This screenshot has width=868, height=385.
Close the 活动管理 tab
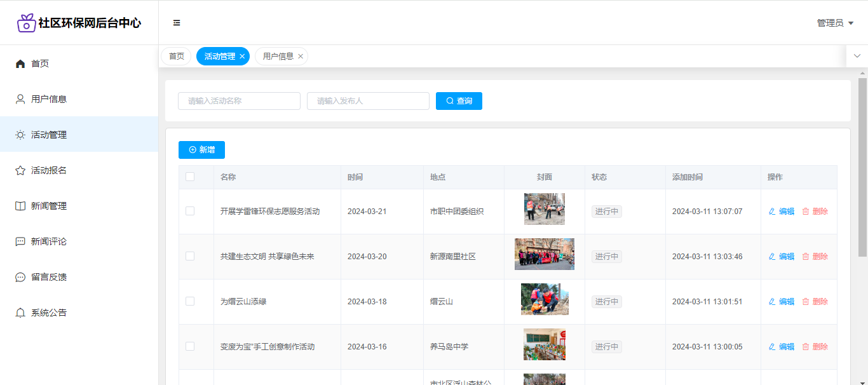[242, 57]
